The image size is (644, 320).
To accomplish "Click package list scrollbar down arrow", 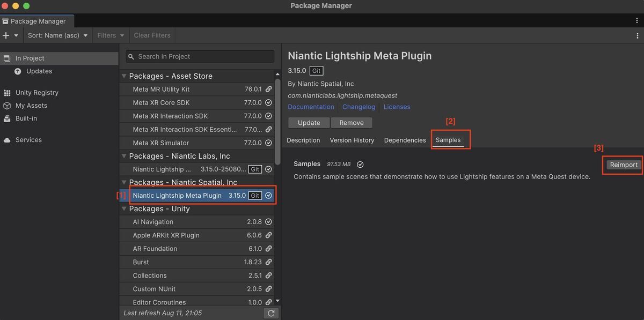I will [x=277, y=301].
